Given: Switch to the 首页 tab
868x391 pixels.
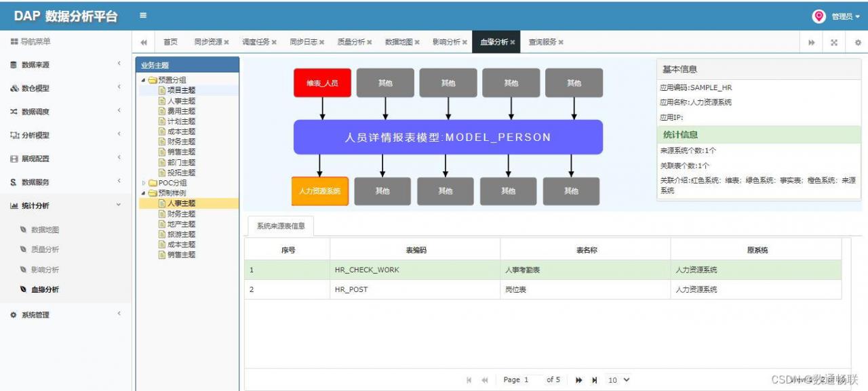Looking at the screenshot, I should tap(170, 42).
